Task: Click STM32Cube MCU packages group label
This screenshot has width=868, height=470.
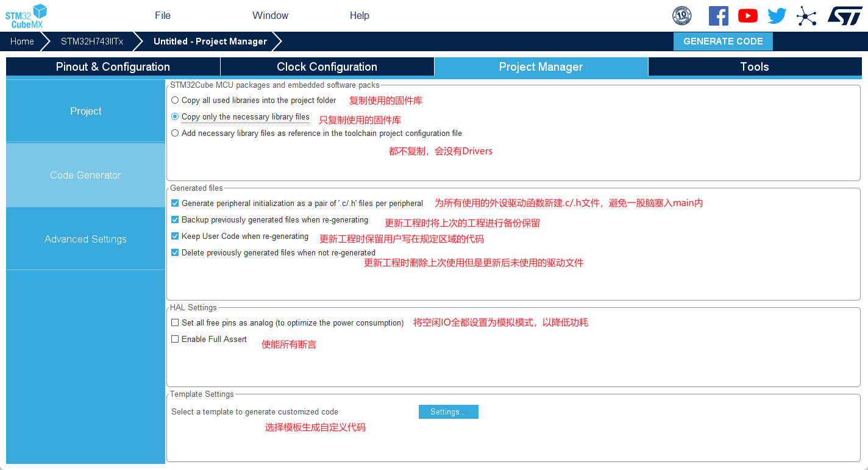Action: (275, 85)
